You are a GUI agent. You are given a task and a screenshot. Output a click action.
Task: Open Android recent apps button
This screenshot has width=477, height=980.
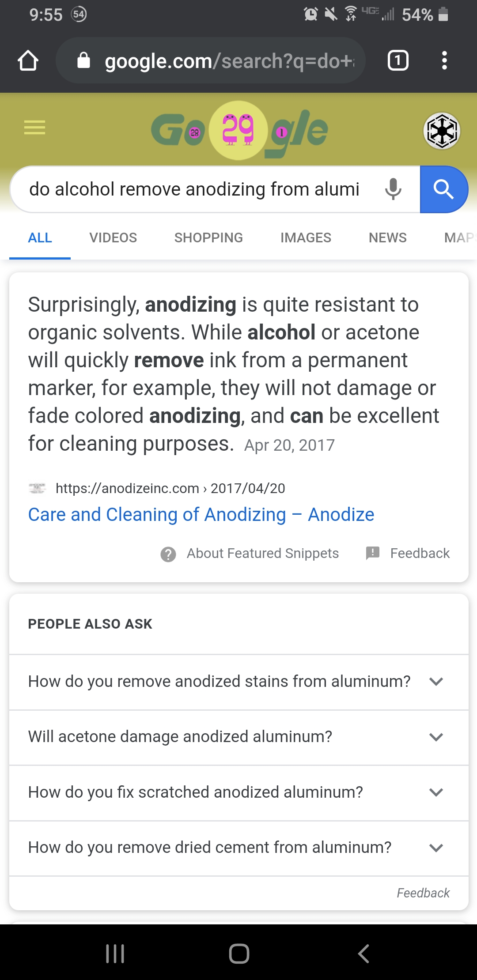(x=115, y=954)
